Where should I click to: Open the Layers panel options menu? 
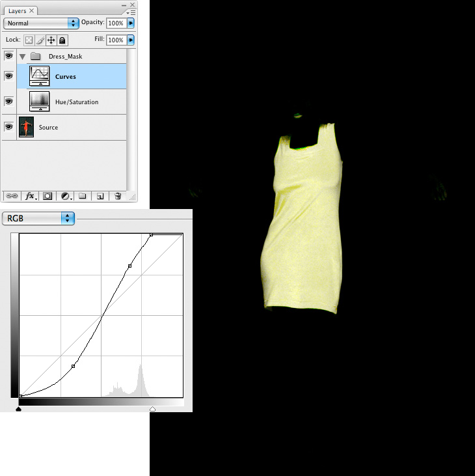point(132,12)
